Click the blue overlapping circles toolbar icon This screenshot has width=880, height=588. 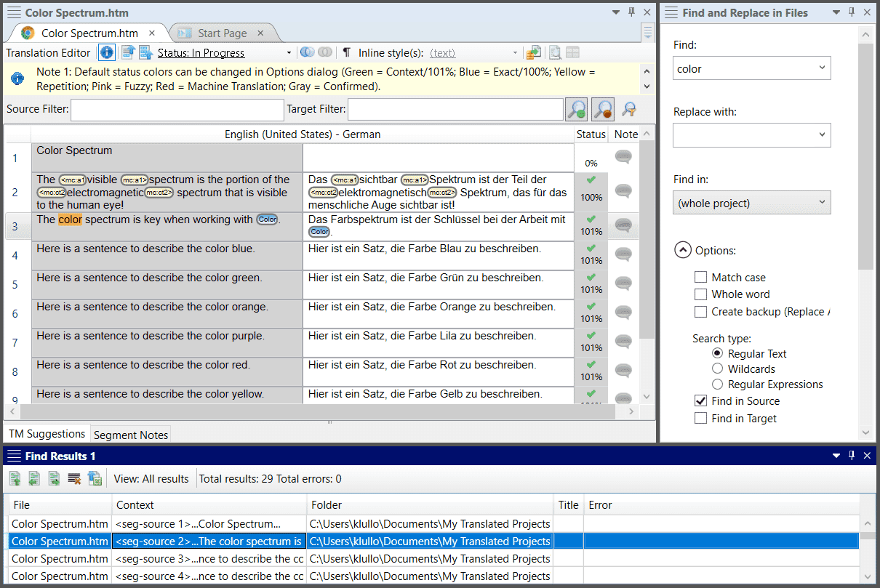tap(307, 52)
